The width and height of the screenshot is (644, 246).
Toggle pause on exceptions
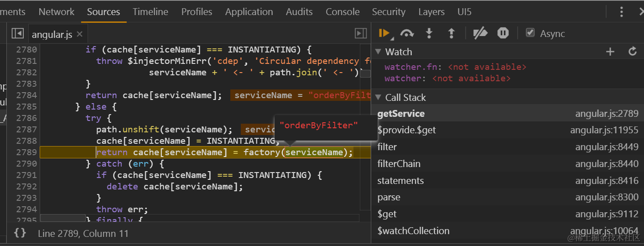pos(503,33)
